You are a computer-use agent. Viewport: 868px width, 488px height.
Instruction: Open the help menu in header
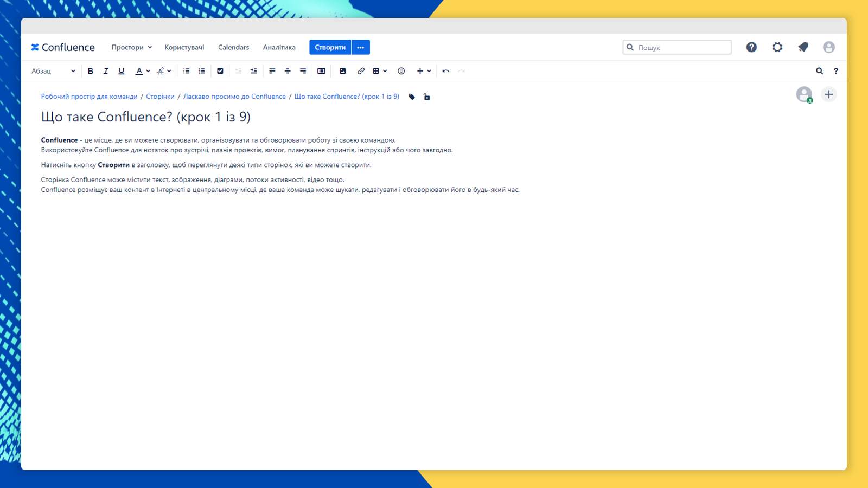tap(751, 47)
